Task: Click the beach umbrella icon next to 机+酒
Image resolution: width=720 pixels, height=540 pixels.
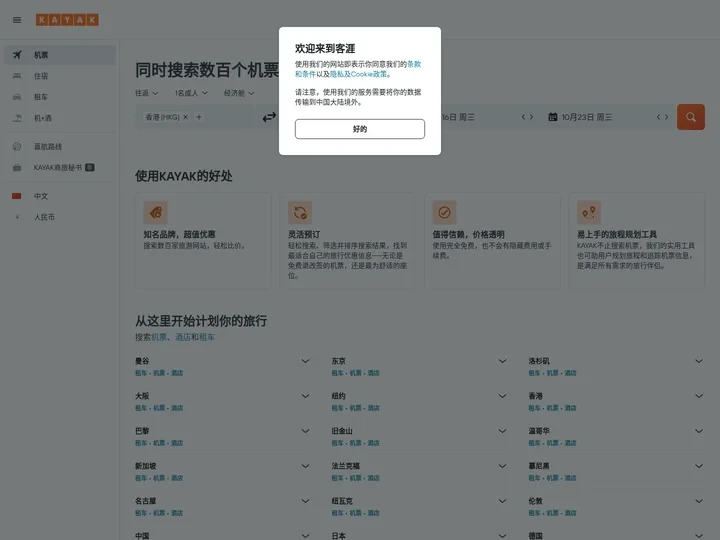Action: point(17,118)
